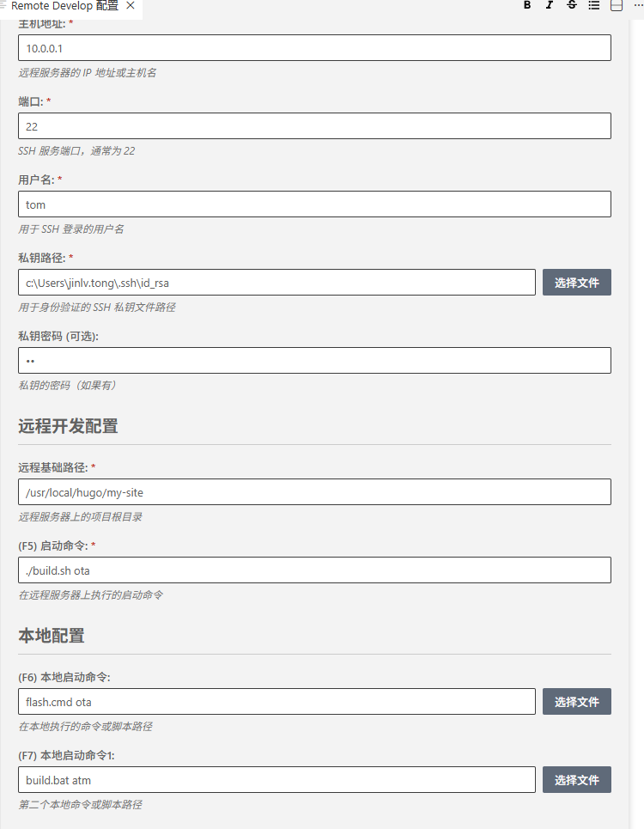644x829 pixels.
Task: Open the more actions ellipsis menu
Action: tap(638, 6)
